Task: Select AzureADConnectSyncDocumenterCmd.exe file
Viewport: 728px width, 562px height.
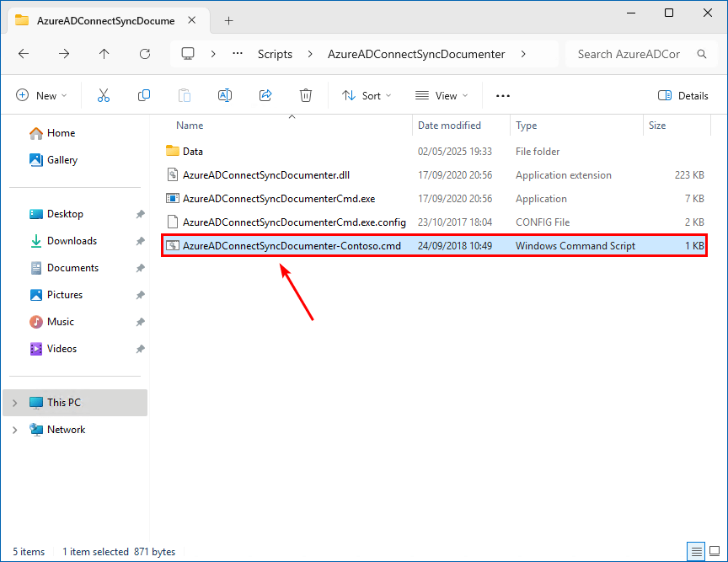Action: 434,199
